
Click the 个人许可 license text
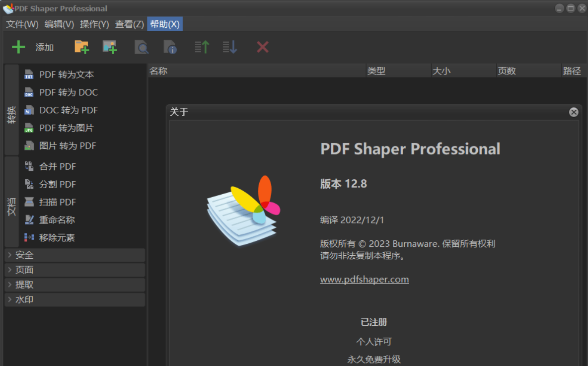374,341
